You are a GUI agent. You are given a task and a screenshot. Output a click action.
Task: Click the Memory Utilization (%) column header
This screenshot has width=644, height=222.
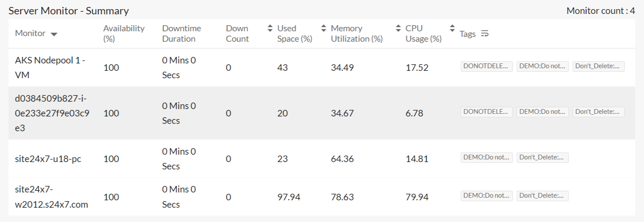coord(356,33)
